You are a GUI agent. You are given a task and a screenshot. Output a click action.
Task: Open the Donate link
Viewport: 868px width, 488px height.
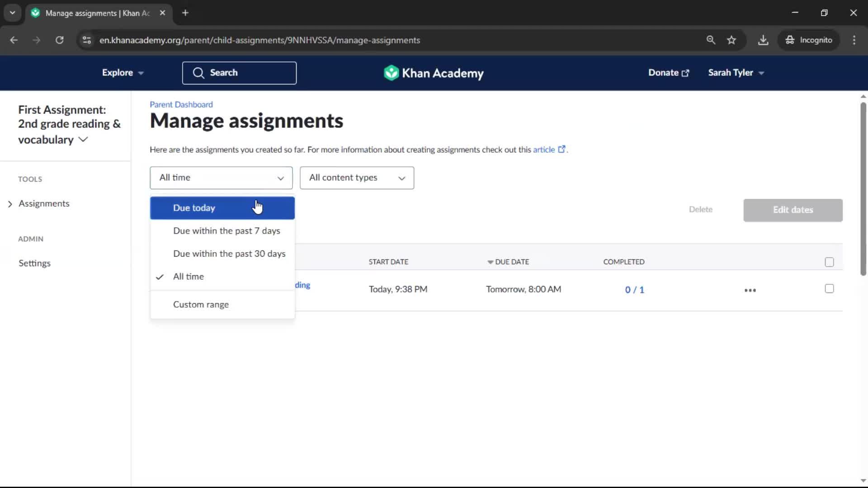(668, 73)
